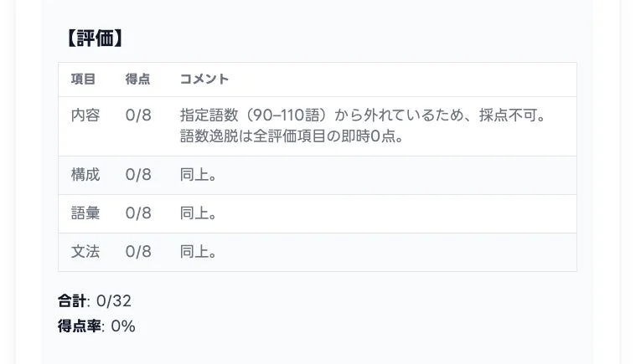Click the 0/8 score for 内容

pos(138,115)
